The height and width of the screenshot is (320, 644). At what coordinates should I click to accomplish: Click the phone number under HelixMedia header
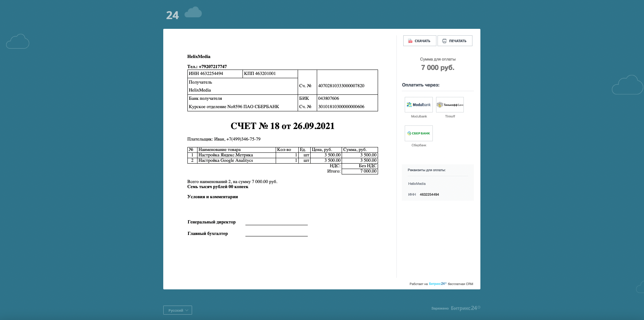(213, 67)
